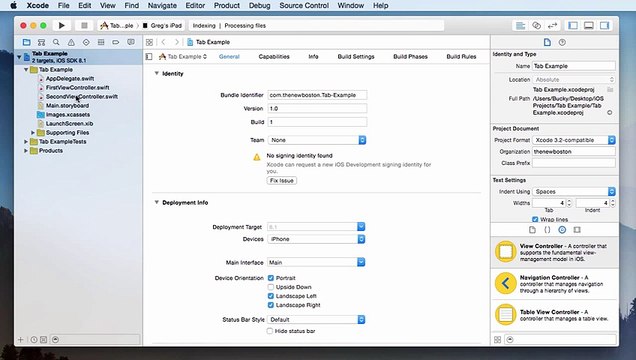The height and width of the screenshot is (360, 636).
Task: Add a new file with plus button
Action: pos(21,340)
